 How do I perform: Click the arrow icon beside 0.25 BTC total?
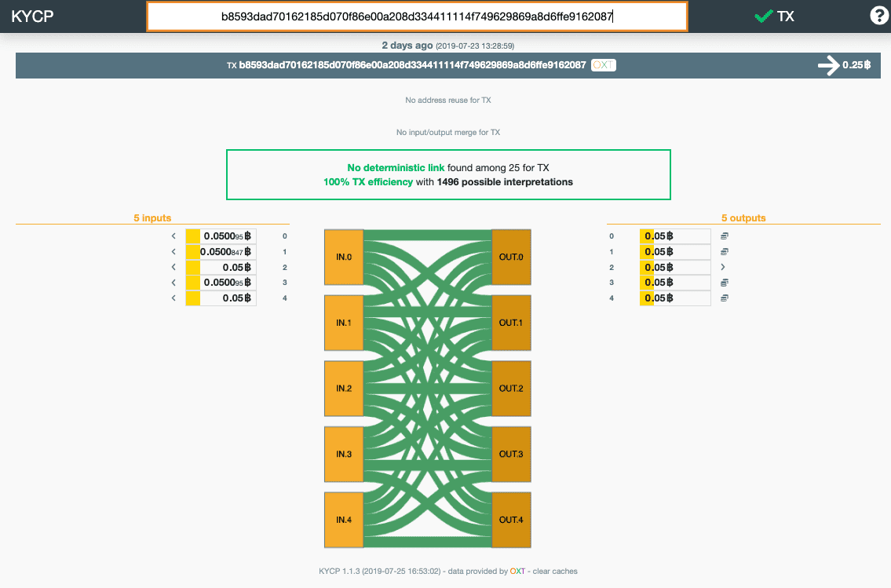tap(828, 65)
